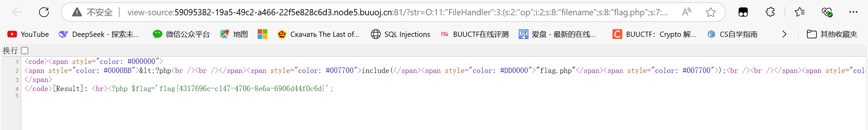The image size is (868, 130).
Task: Open the 微信公众平台 bookmark
Action: point(181,34)
